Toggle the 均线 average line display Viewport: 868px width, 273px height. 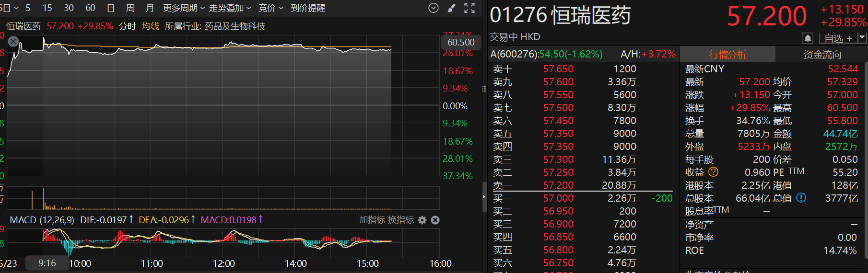coord(151,26)
